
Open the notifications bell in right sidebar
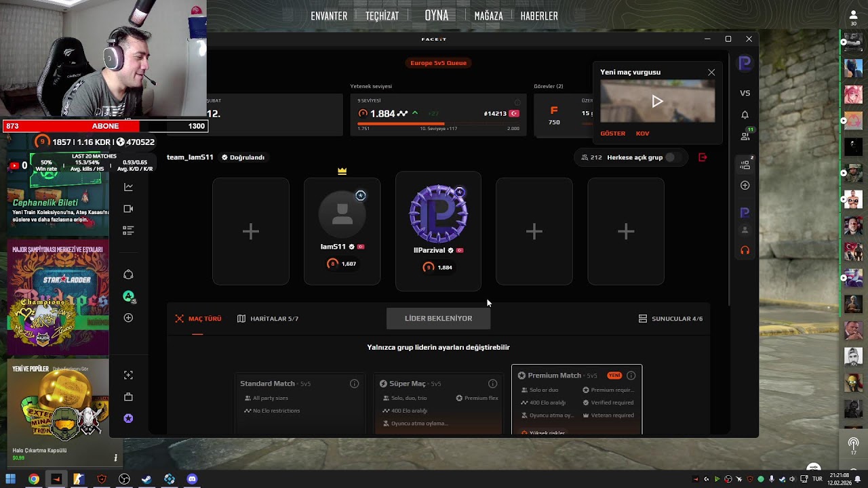(745, 115)
